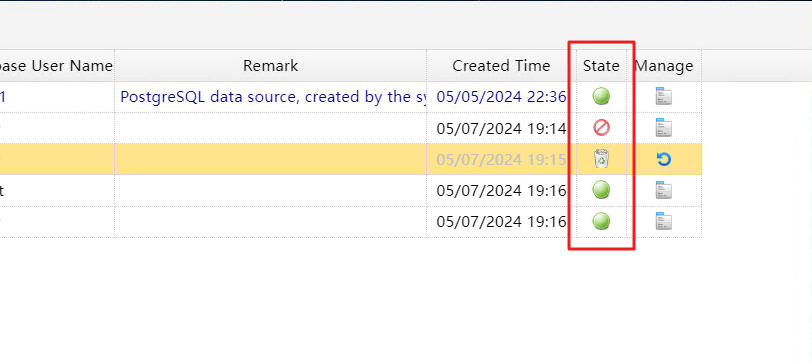
Task: Sort by the State column header
Action: tap(601, 66)
